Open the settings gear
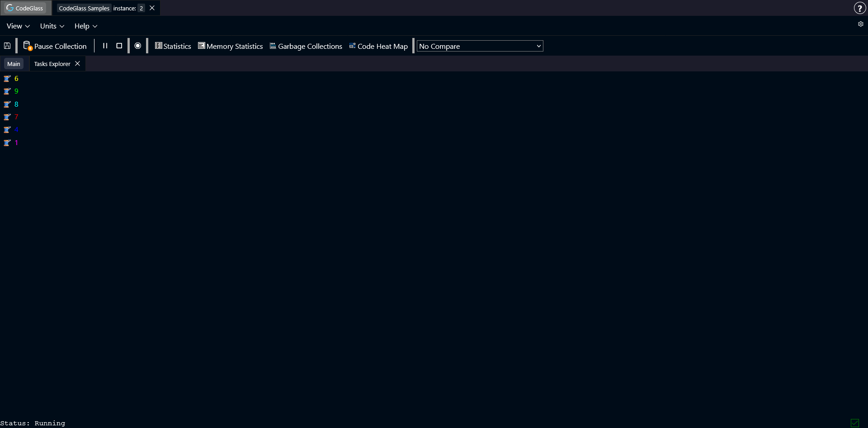This screenshot has height=428, width=868. point(860,24)
